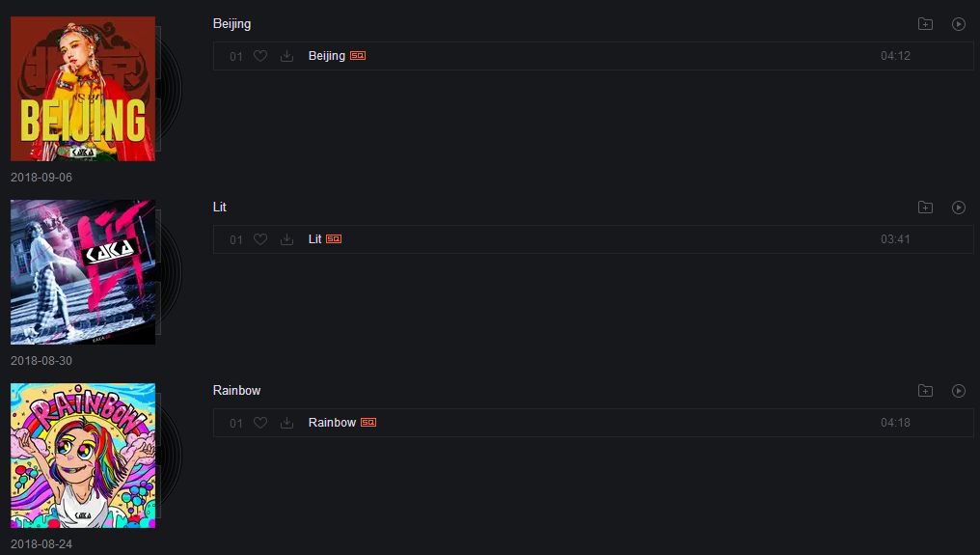This screenshot has height=555, width=980.
Task: Add Lit album to folder
Action: (926, 208)
